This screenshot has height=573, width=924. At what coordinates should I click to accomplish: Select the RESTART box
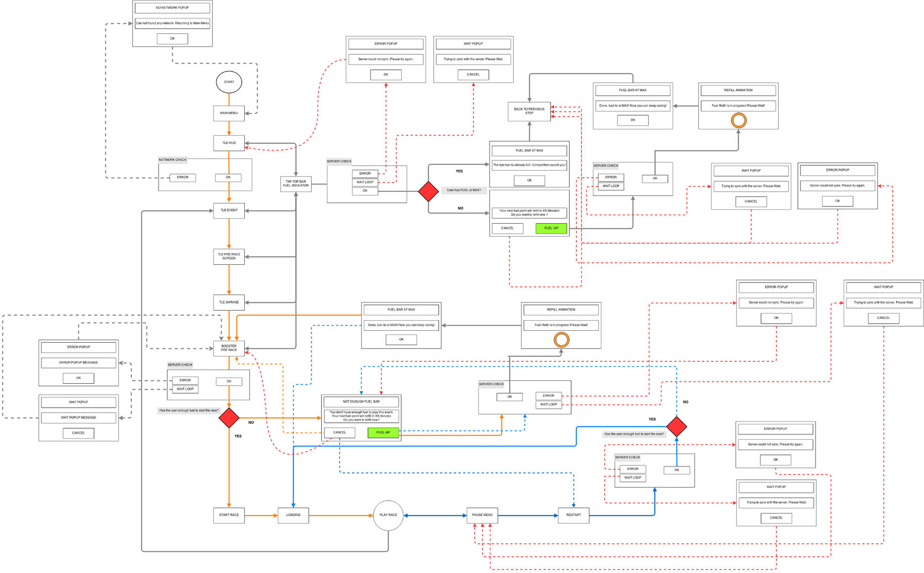pyautogui.click(x=573, y=515)
